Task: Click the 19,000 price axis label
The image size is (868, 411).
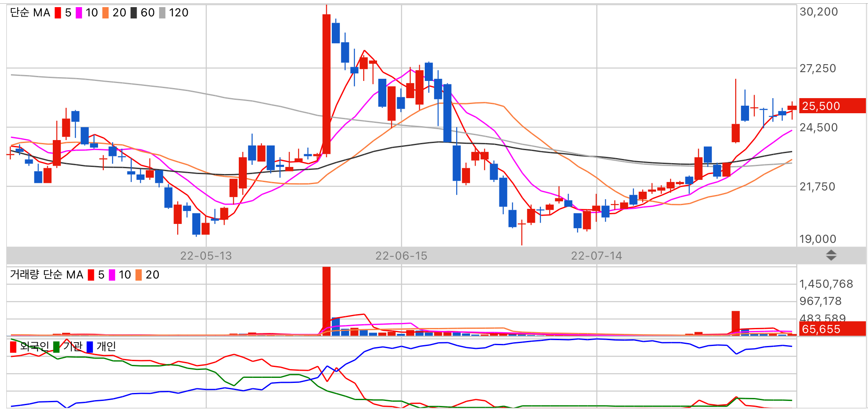Action: tap(818, 239)
